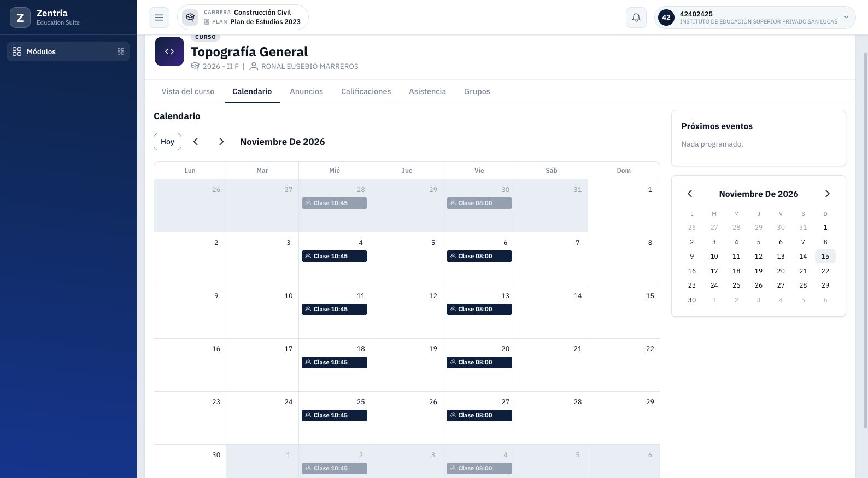
Task: Open the hamburger menu
Action: (x=159, y=18)
